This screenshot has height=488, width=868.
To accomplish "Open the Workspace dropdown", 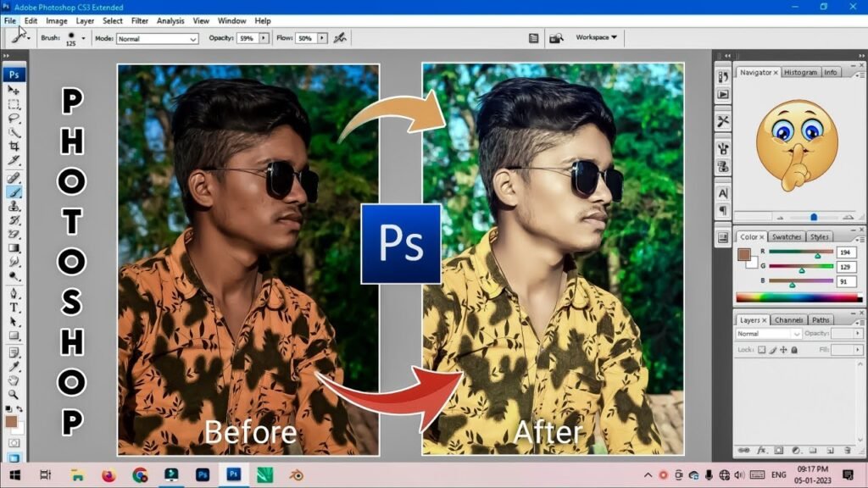I will tap(596, 37).
